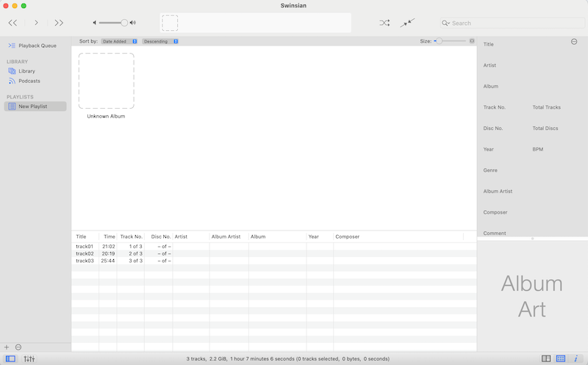Click the large-size icon beside Size slider
588x365 pixels.
pyautogui.click(x=472, y=41)
